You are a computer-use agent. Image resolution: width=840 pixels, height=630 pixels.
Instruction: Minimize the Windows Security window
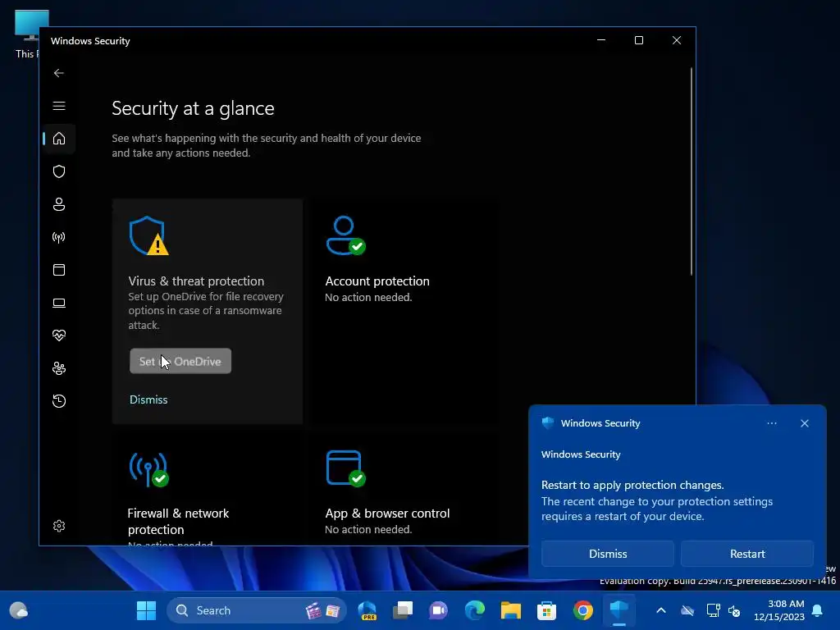[x=601, y=40]
